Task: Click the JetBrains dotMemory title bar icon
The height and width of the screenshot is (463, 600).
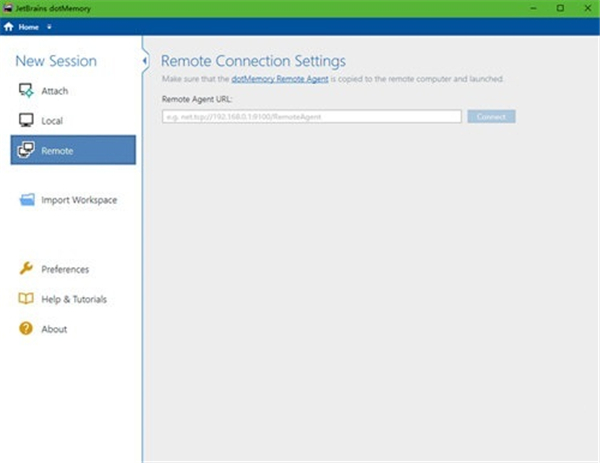Action: point(8,8)
